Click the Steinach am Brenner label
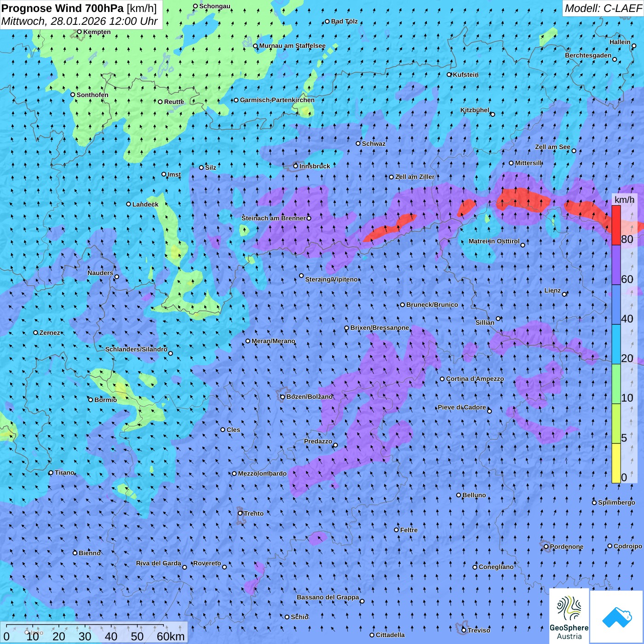 [x=273, y=218]
